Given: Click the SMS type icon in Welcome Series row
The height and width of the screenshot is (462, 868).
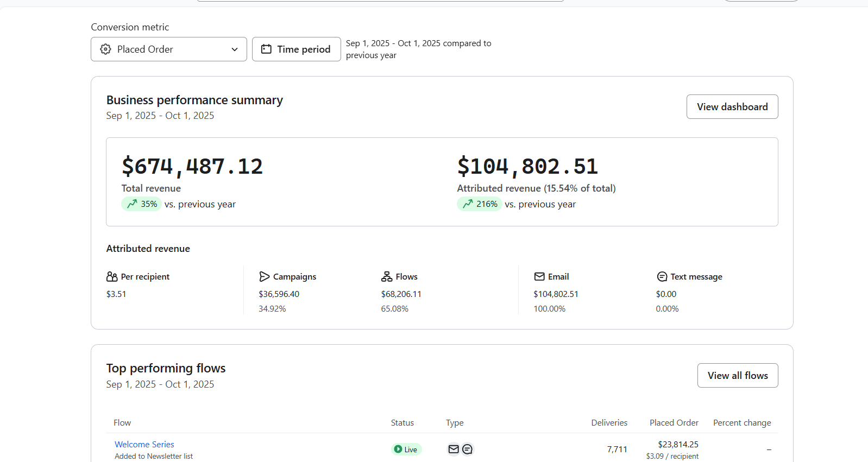Looking at the screenshot, I should click(467, 449).
